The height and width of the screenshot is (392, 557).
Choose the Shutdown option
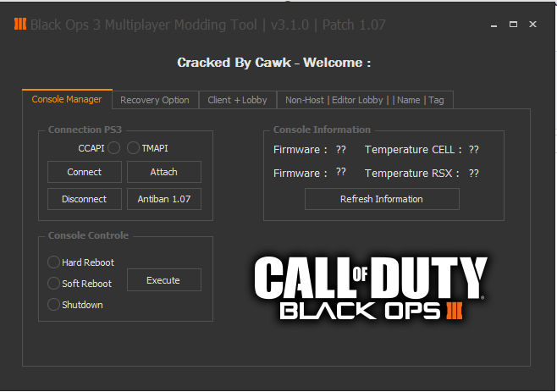click(53, 305)
